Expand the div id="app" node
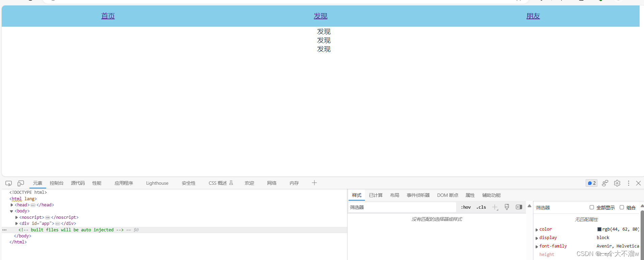Image resolution: width=644 pixels, height=260 pixels. (17, 224)
